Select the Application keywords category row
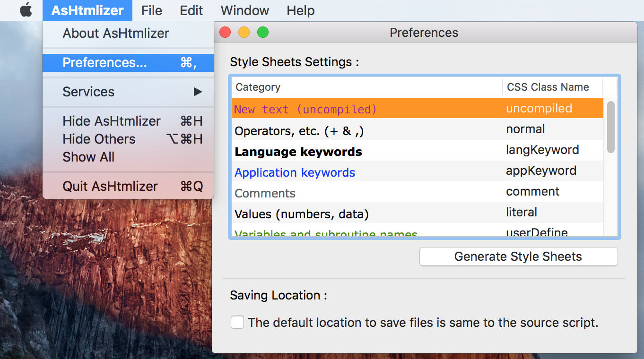This screenshot has height=359, width=644. 295,172
